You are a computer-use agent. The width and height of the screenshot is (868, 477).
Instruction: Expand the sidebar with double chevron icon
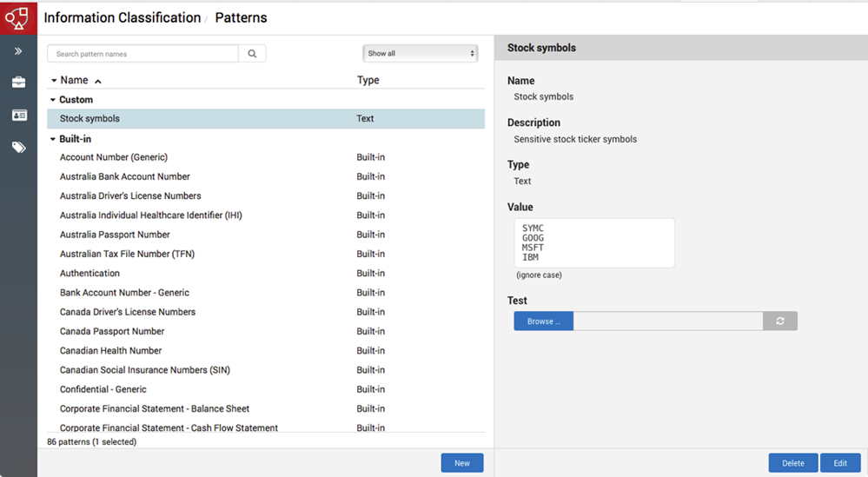pos(18,51)
